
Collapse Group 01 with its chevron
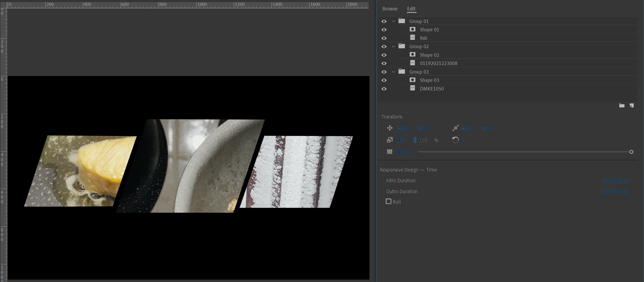tap(394, 21)
